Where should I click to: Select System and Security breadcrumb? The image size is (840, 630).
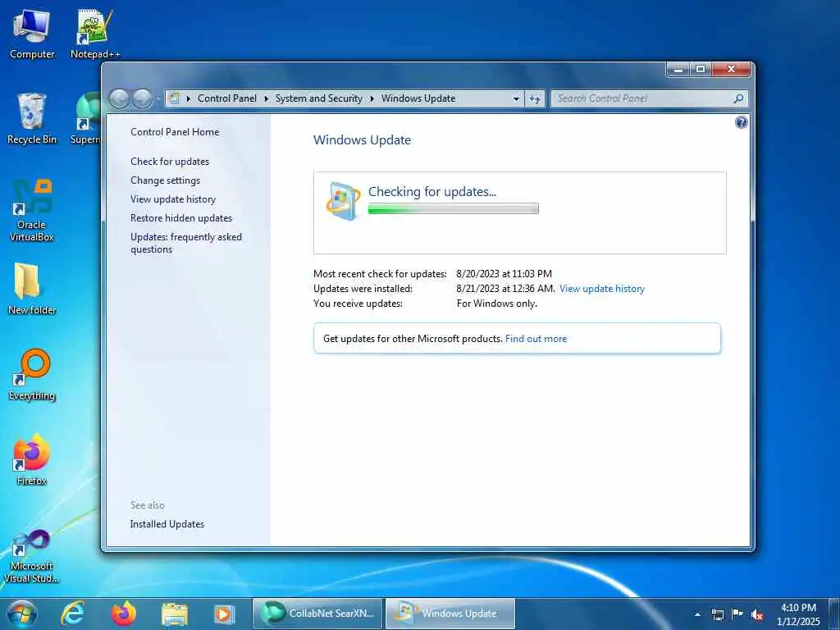click(319, 98)
